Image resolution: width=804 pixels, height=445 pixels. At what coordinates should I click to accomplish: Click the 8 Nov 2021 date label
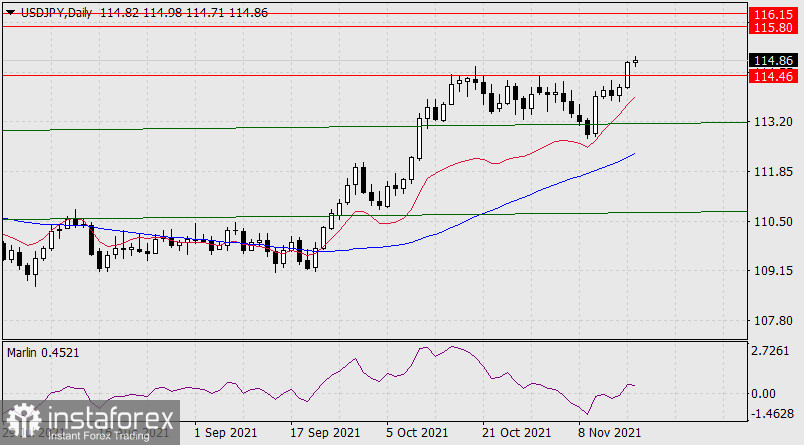pos(610,433)
